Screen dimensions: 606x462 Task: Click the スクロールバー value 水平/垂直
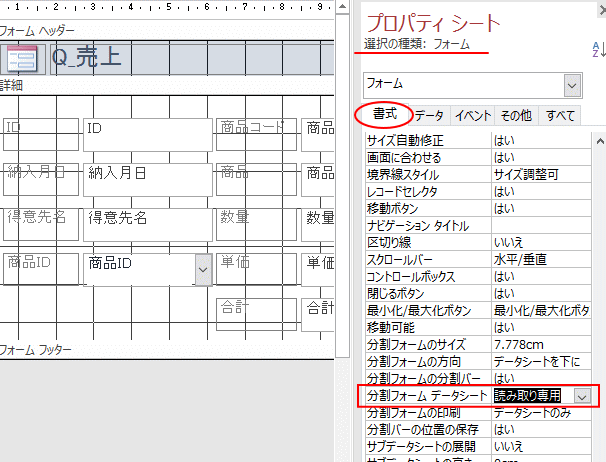click(x=541, y=259)
